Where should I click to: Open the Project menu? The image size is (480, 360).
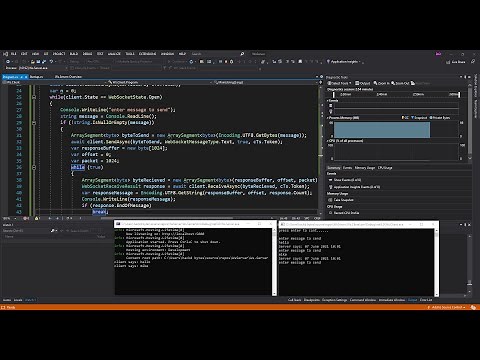tap(59, 54)
